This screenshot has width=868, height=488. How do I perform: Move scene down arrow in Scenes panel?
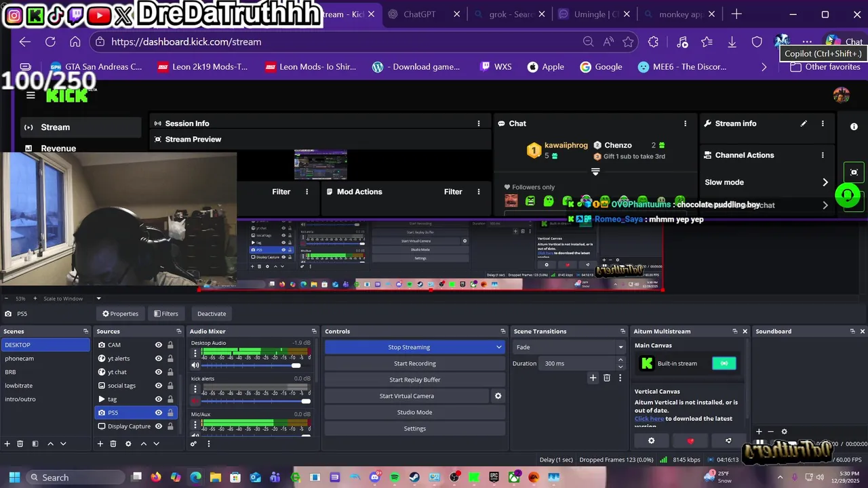pyautogui.click(x=63, y=444)
